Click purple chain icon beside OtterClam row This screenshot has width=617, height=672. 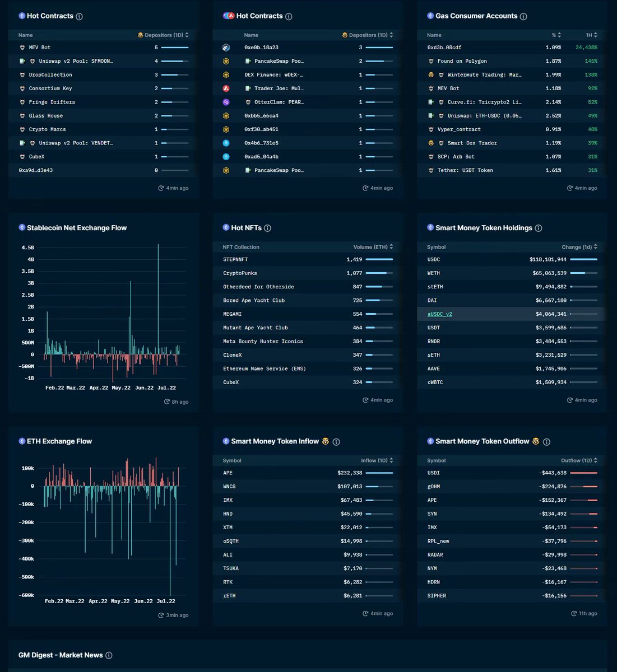click(226, 102)
